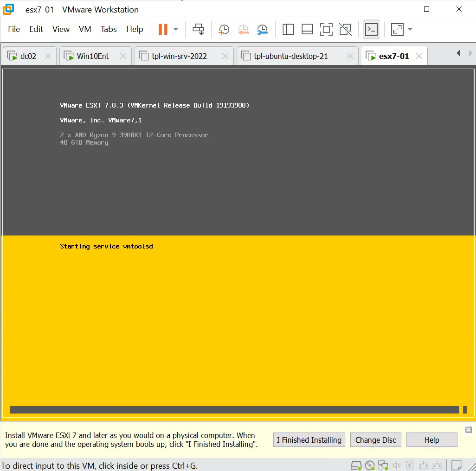Screen dimensions: 476x471
Task: Click the message log note icon
Action: click(x=457, y=465)
